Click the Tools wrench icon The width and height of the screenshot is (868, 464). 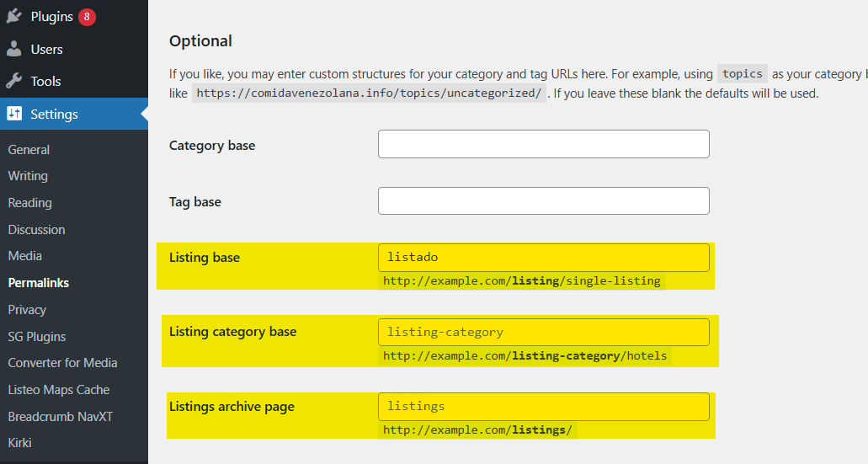(x=13, y=81)
